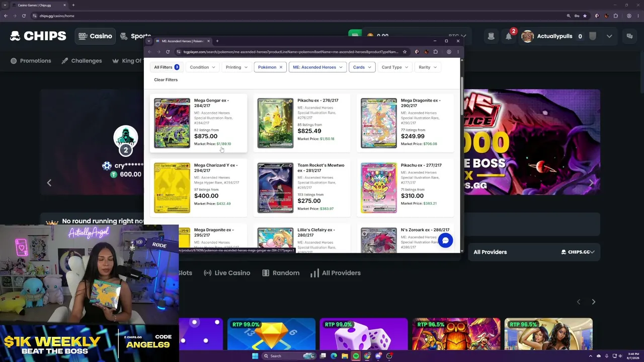Viewport: 644px width, 362px height.
Task: Remove the Pokémon filter chip
Action: (281, 67)
